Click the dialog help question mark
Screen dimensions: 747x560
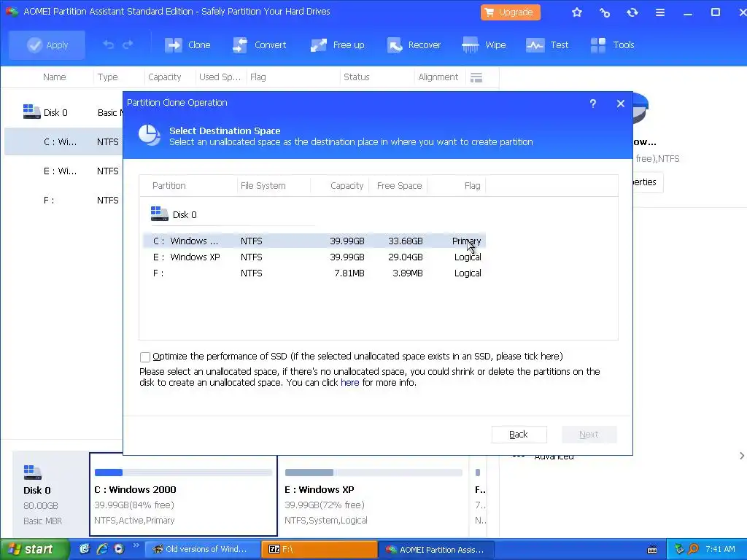coord(592,104)
